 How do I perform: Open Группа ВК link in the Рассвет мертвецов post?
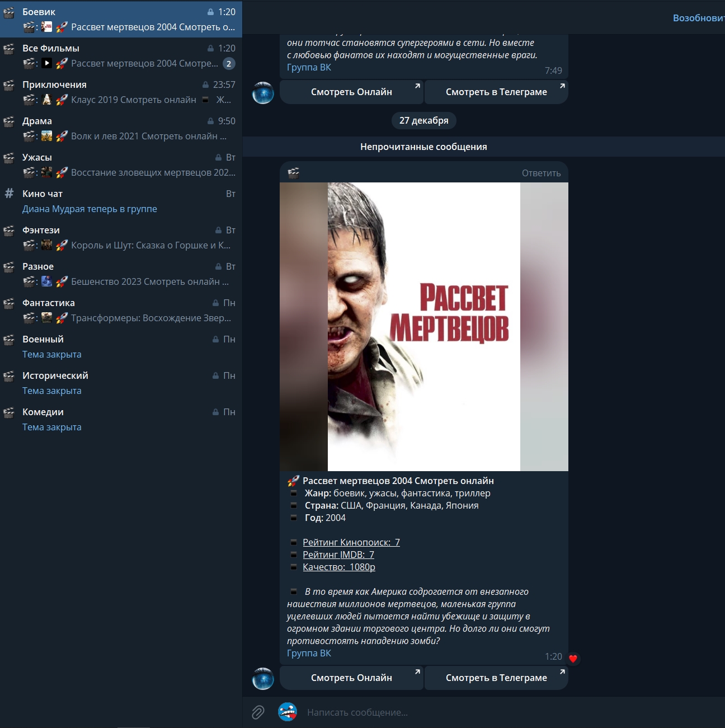point(309,653)
